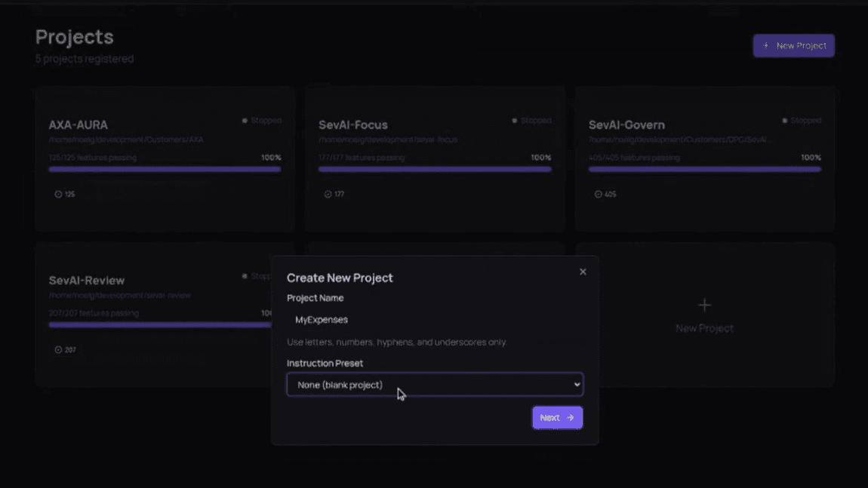The height and width of the screenshot is (488, 868).
Task: Open the Instruction Preset dropdown
Action: [435, 384]
